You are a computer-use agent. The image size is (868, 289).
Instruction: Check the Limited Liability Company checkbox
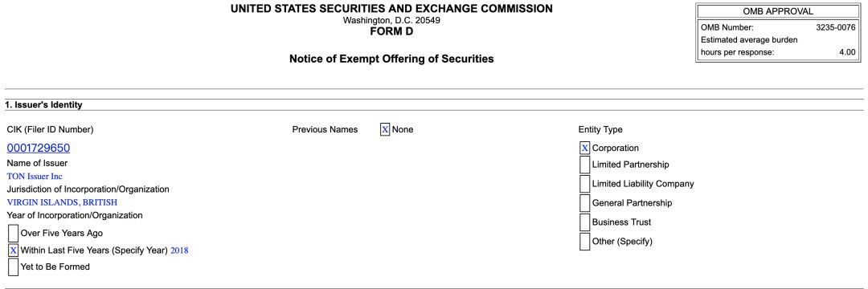pos(584,184)
